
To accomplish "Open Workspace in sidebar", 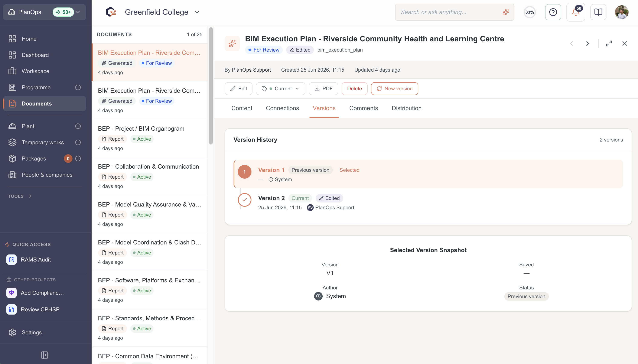I will point(45,71).
